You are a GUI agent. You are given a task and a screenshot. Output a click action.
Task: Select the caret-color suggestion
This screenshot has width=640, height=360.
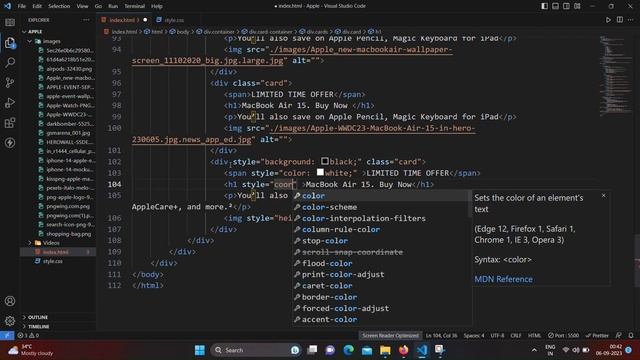coord(382,286)
